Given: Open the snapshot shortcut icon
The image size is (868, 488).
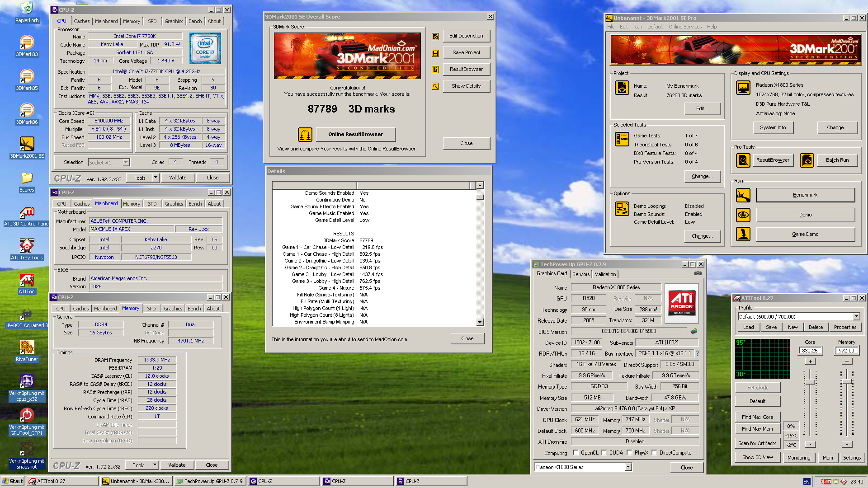Looking at the screenshot, I should click(27, 450).
